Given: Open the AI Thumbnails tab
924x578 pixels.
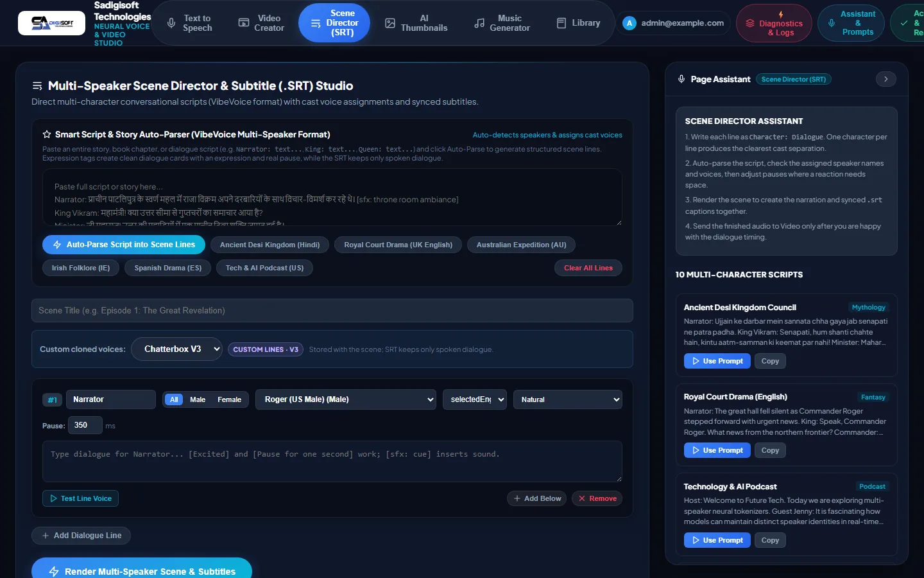Looking at the screenshot, I should coord(416,23).
